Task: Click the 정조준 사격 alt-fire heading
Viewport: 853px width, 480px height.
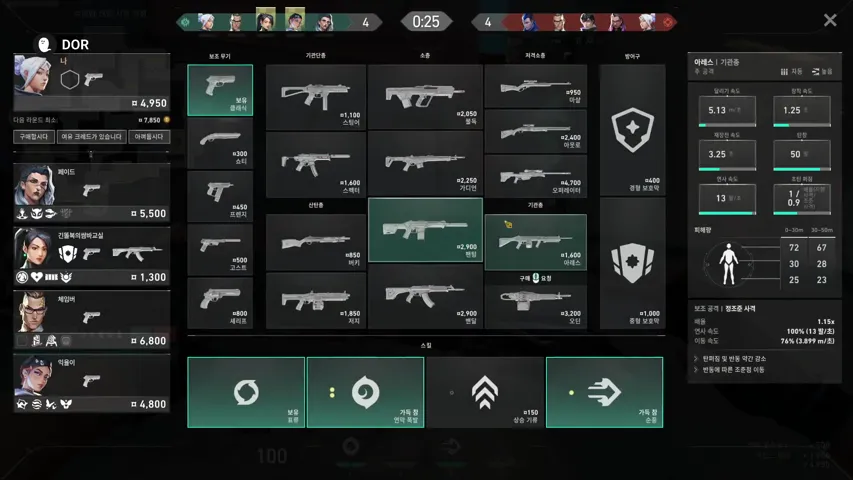Action: tap(740, 309)
